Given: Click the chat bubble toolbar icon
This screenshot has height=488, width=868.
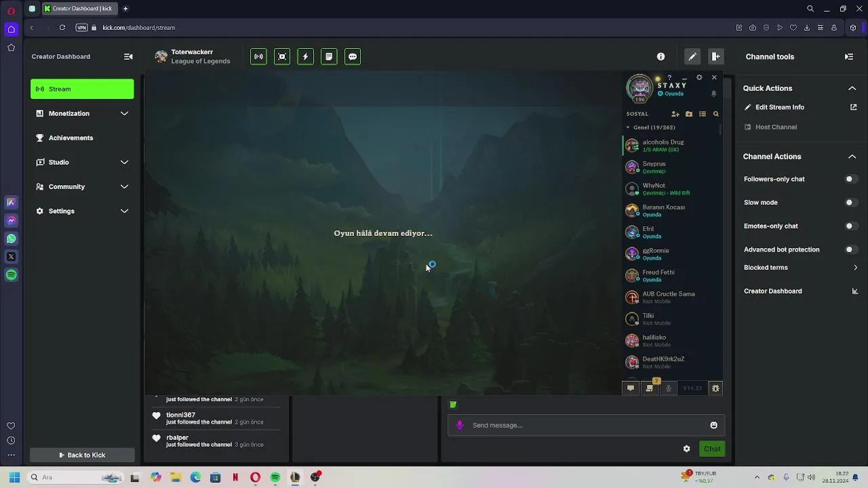Looking at the screenshot, I should [x=353, y=57].
